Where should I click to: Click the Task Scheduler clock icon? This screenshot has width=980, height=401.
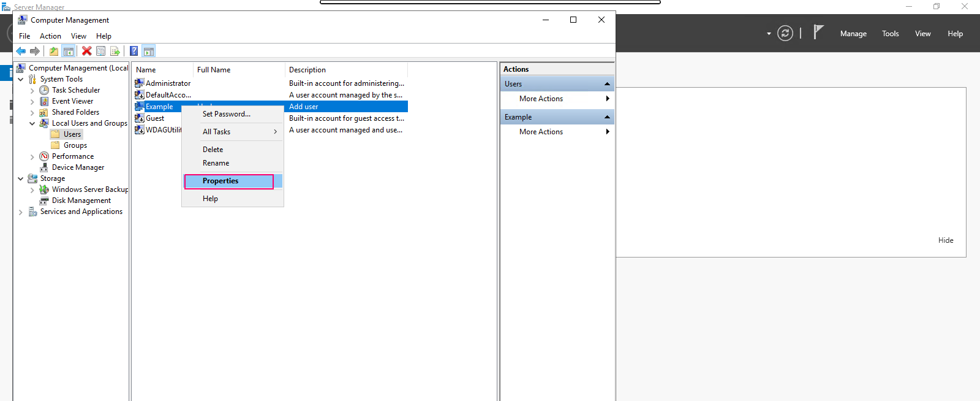(44, 90)
